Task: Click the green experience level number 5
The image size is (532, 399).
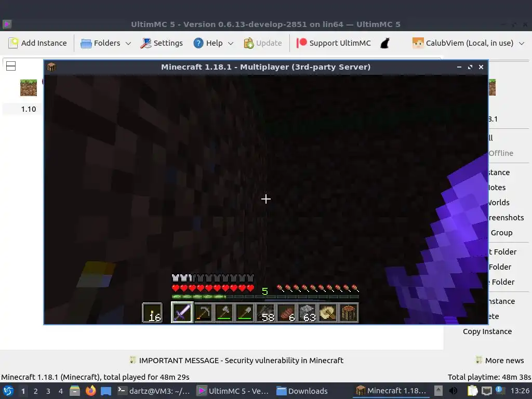Action: tap(265, 291)
